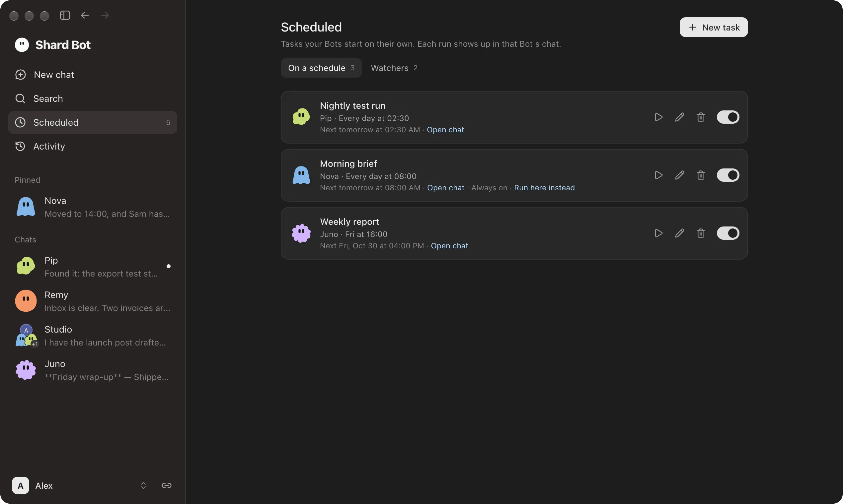843x504 pixels.
Task: Run the Nightly test run task now
Action: click(x=658, y=117)
